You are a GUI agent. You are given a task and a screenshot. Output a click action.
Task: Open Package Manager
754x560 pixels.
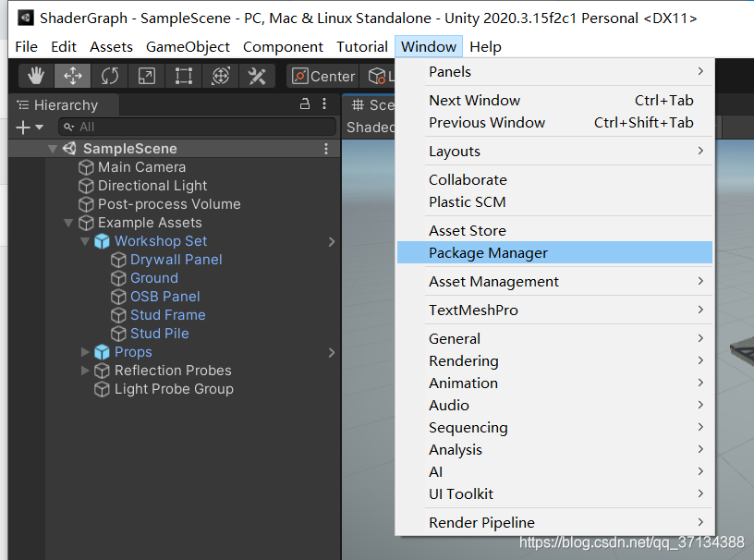coord(555,252)
